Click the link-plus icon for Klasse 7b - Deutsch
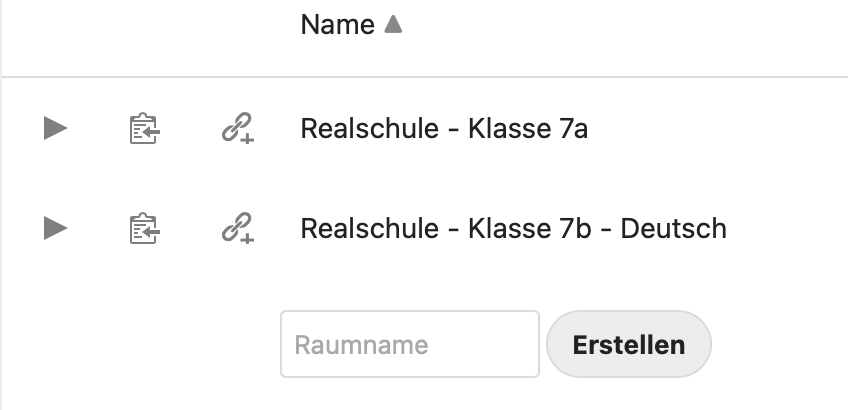 237,230
